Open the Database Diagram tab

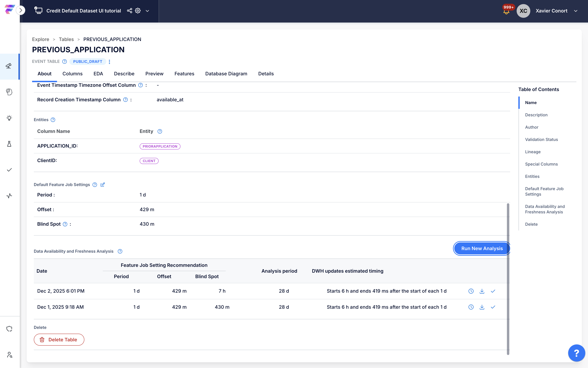pyautogui.click(x=226, y=73)
